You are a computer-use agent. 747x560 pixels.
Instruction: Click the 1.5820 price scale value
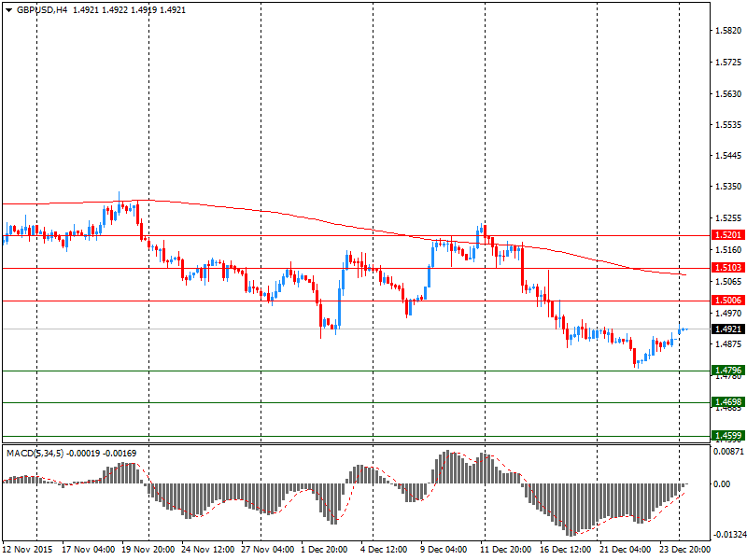729,31
